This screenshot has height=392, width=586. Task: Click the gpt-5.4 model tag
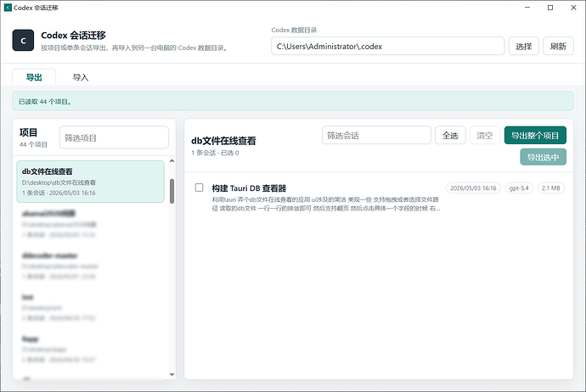(519, 188)
